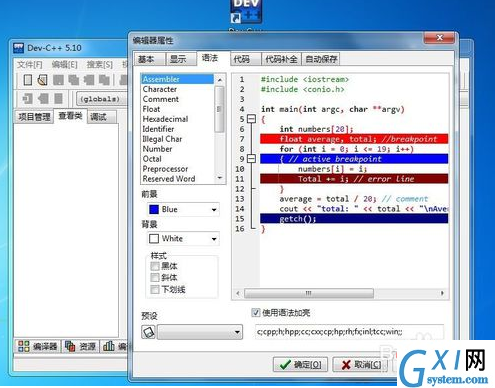Click the file extensions input field
Image resolution: width=495 pixels, height=388 pixels.
pos(349,332)
